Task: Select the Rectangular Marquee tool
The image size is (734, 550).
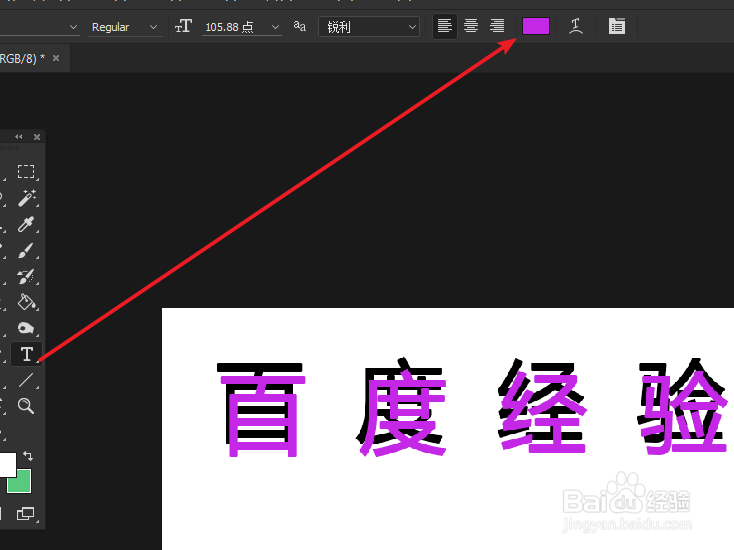Action: click(x=26, y=172)
